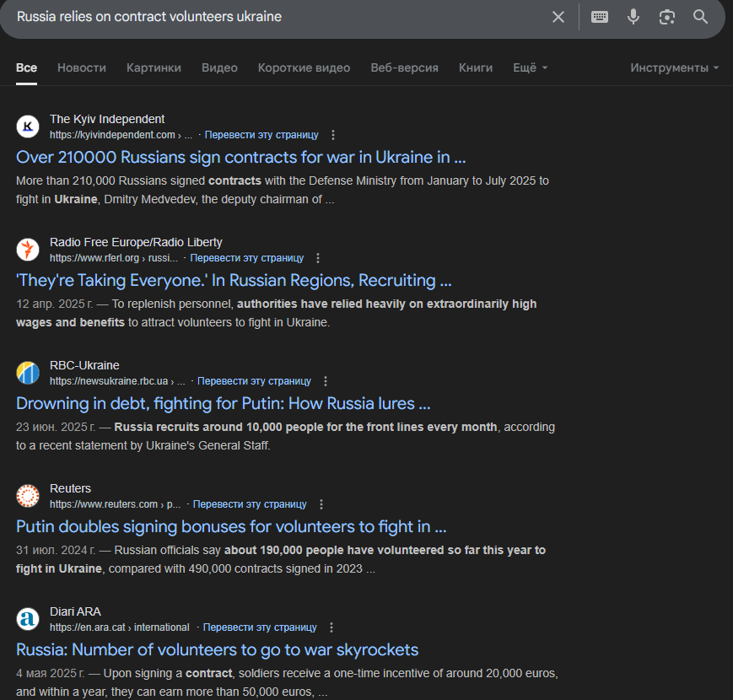Click into the search query field
The height and width of the screenshot is (700, 733).
tap(276, 17)
